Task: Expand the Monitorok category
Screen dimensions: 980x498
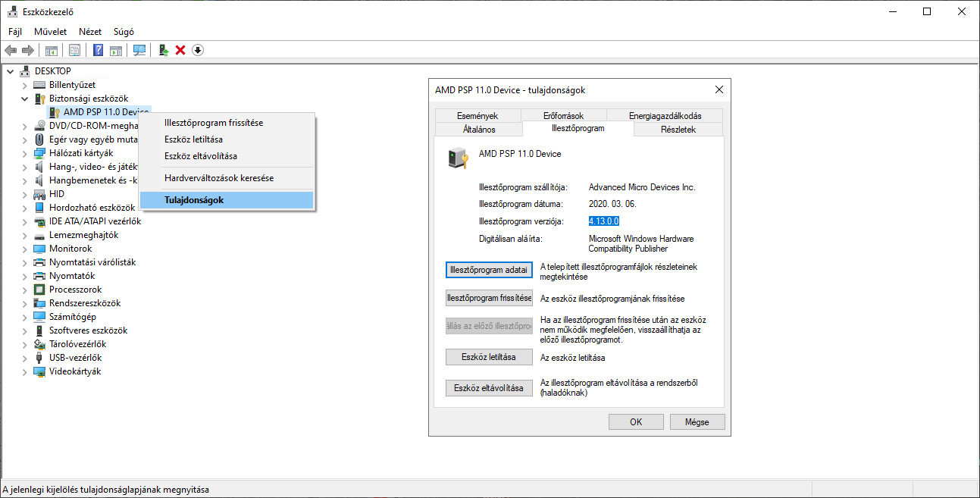Action: 24,249
